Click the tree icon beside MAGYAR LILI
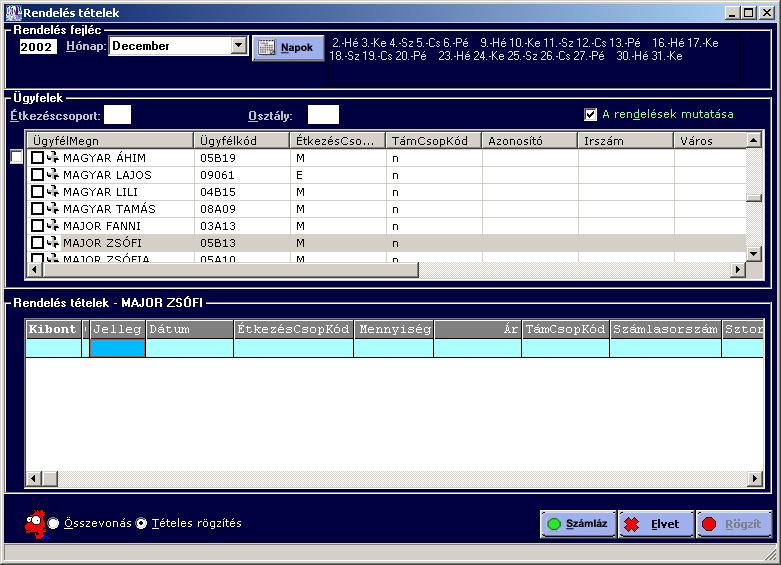 (52, 192)
